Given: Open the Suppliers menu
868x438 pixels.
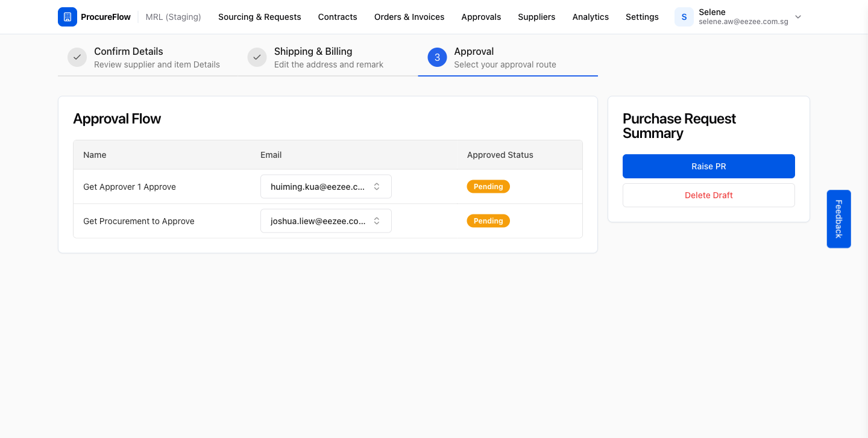Looking at the screenshot, I should (536, 17).
